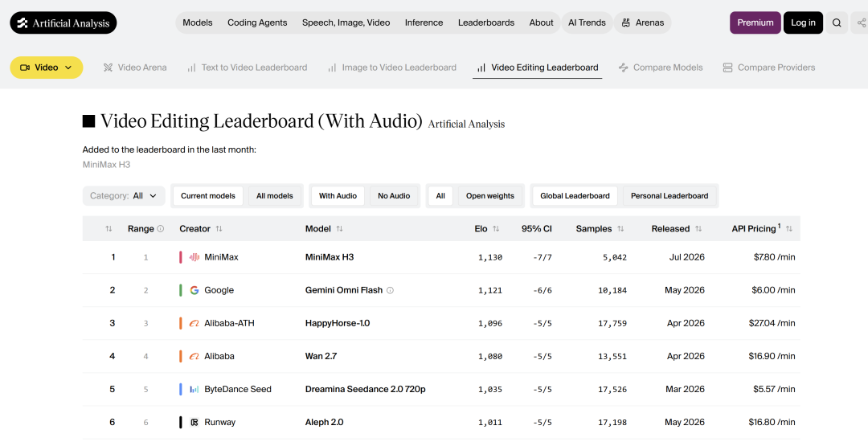Viewport: 868px width, 446px height.
Task: Switch to Personal Leaderboard view
Action: (x=669, y=196)
